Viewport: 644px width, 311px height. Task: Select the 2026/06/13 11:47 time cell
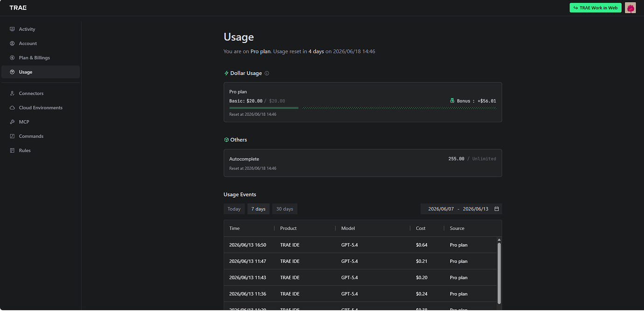[248, 261]
